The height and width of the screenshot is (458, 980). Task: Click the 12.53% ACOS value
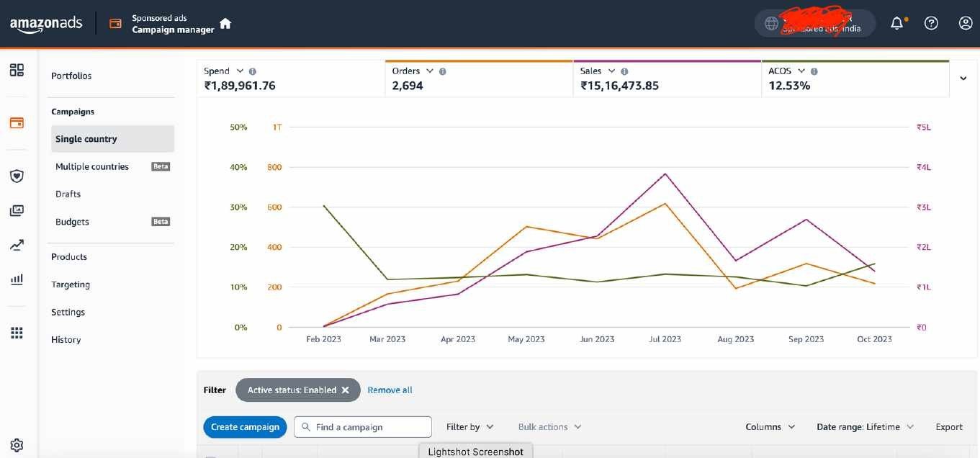pyautogui.click(x=789, y=86)
